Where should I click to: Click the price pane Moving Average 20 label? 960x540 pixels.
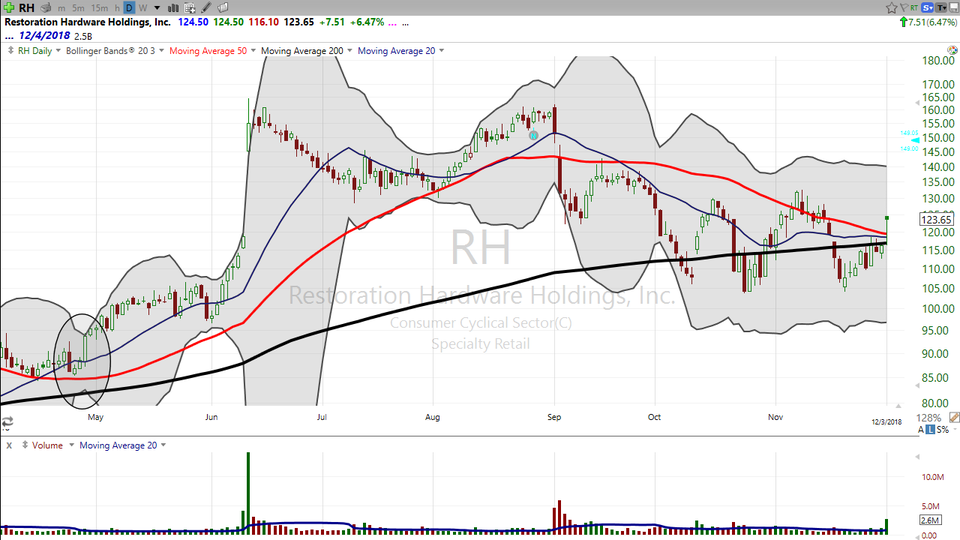[x=396, y=50]
